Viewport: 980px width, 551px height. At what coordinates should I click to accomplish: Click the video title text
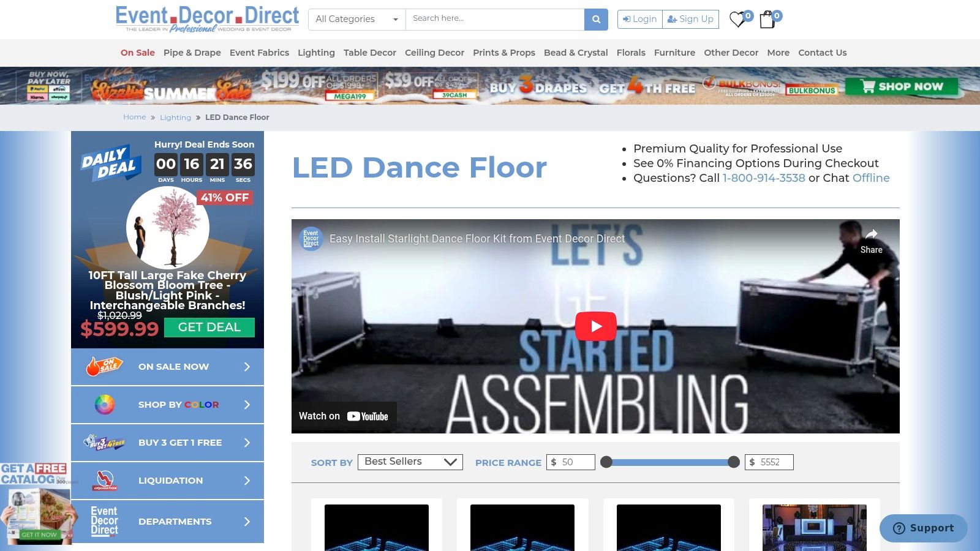click(477, 239)
